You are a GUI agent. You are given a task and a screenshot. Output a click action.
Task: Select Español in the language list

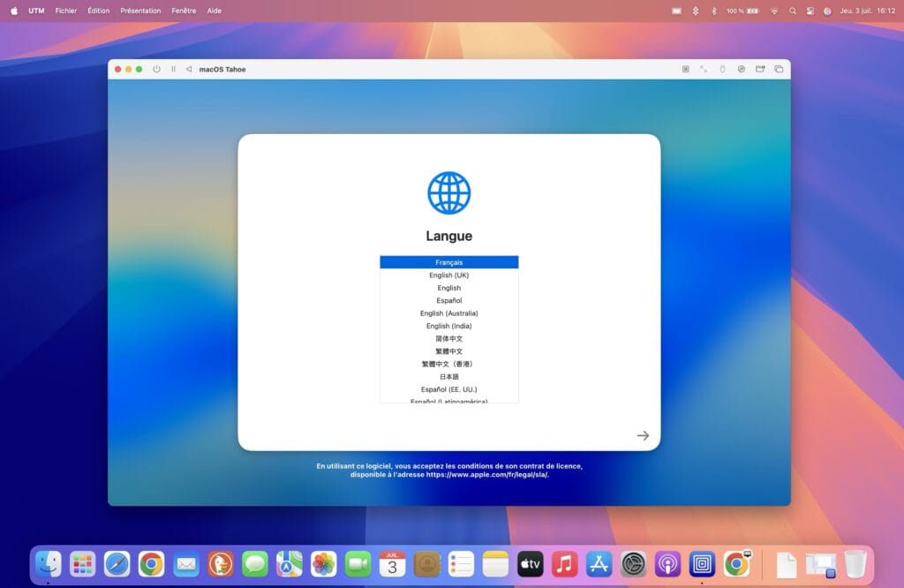point(449,300)
